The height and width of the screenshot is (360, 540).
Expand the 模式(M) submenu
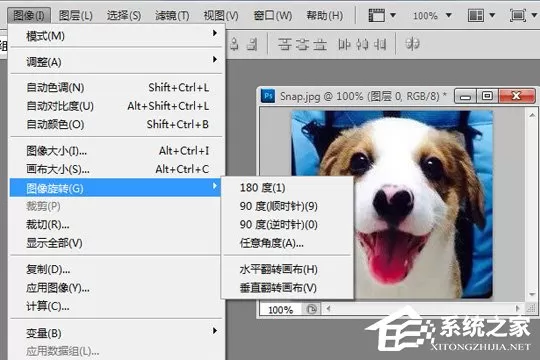(x=116, y=35)
